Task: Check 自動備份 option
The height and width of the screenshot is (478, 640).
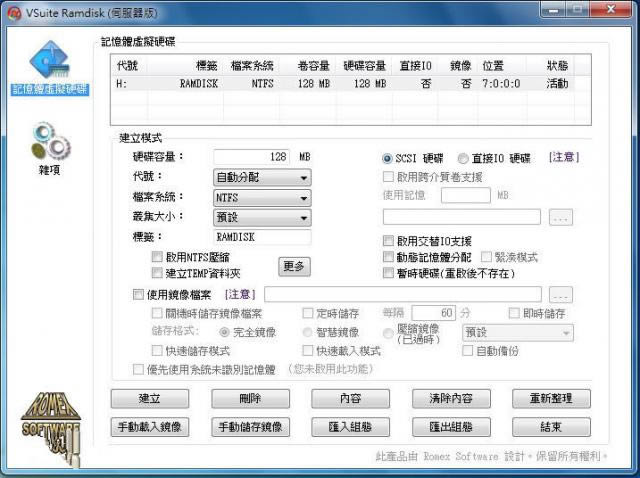Action: click(x=467, y=350)
